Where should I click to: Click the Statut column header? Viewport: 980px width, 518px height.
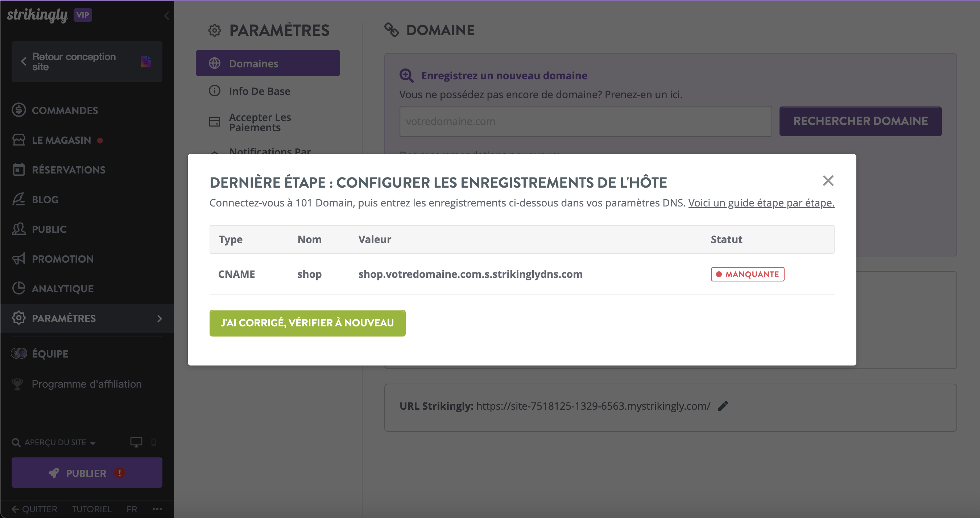(x=726, y=239)
